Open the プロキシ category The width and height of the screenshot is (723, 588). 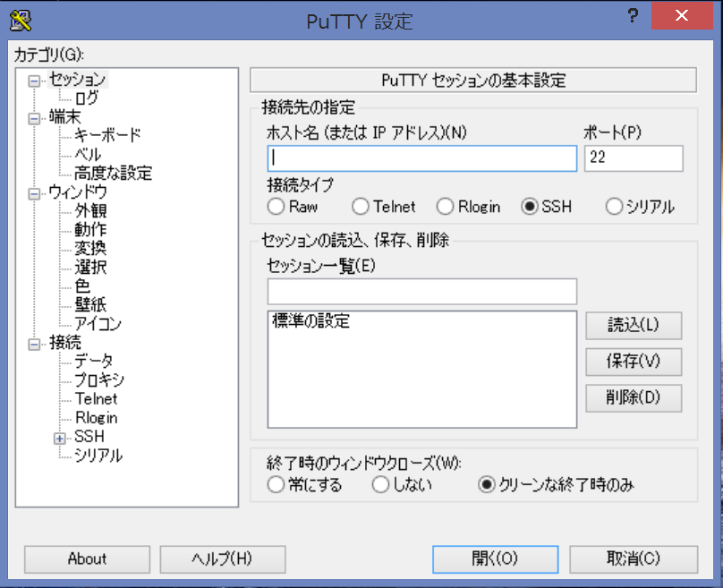point(99,380)
